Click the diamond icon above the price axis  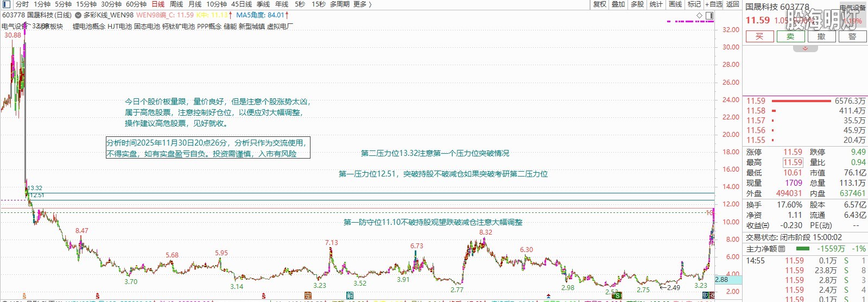point(699,15)
